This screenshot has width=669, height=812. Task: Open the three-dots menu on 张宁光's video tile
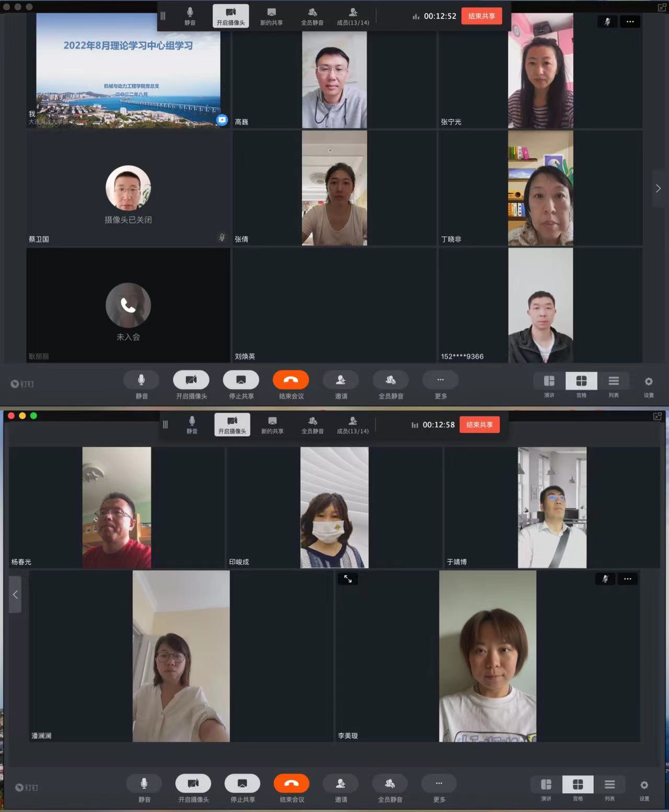pyautogui.click(x=630, y=22)
